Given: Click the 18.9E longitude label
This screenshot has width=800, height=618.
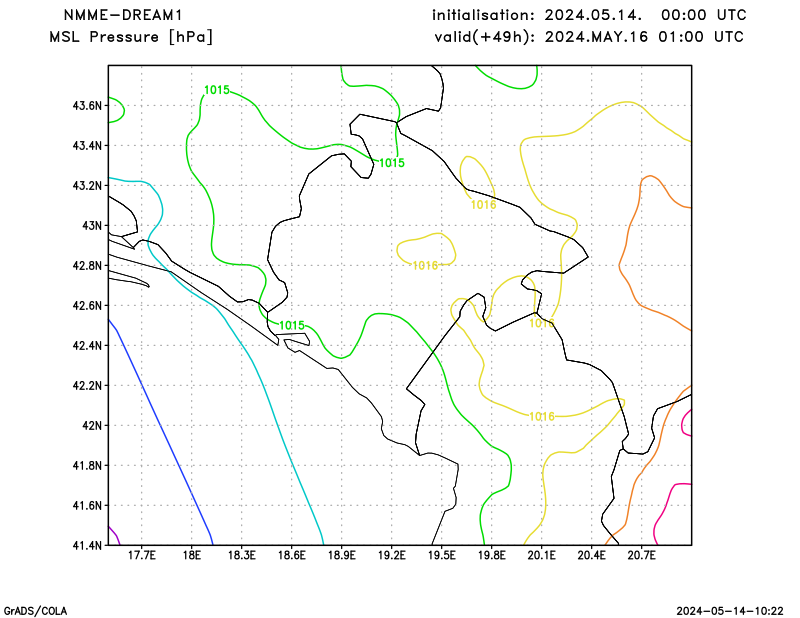Looking at the screenshot, I should (x=341, y=555).
